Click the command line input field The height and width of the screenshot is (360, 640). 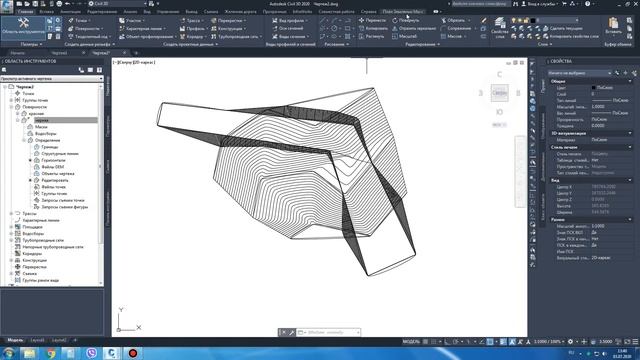pos(329,333)
